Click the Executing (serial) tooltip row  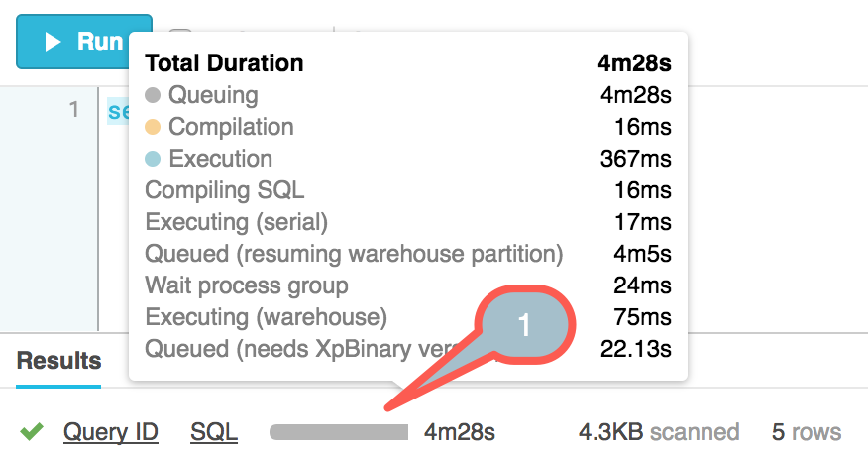click(236, 222)
